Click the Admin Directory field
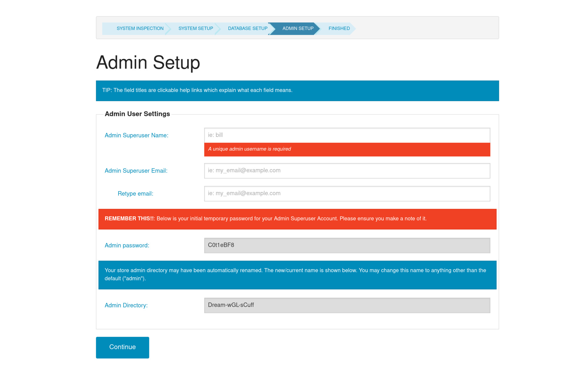 click(x=347, y=305)
